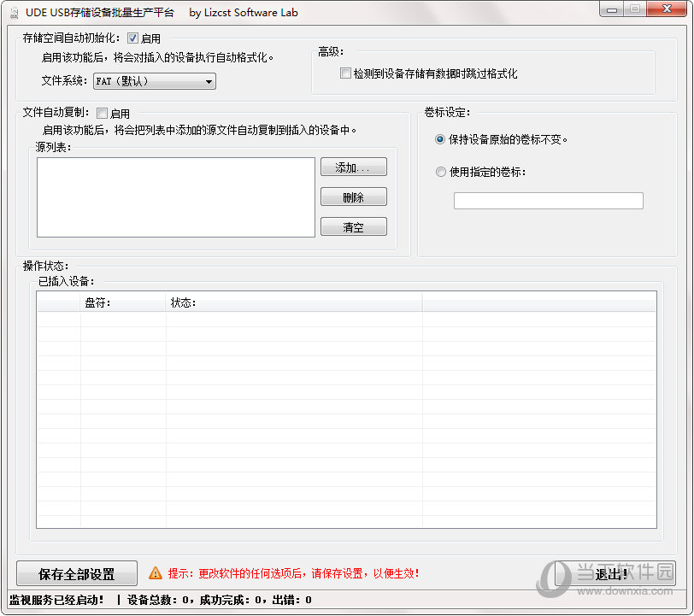Click the application icon in title bar
Image resolution: width=694 pixels, height=616 pixels.
coord(15,13)
